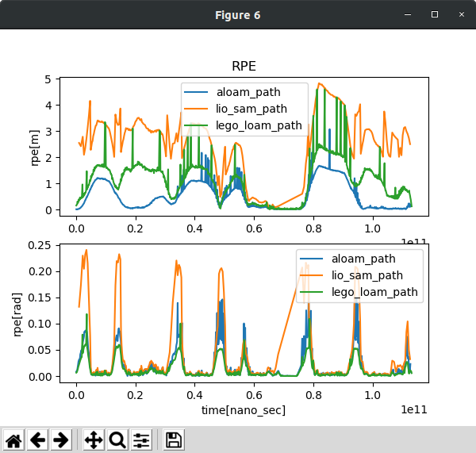Activate the zoom to rectangle tool

117,440
